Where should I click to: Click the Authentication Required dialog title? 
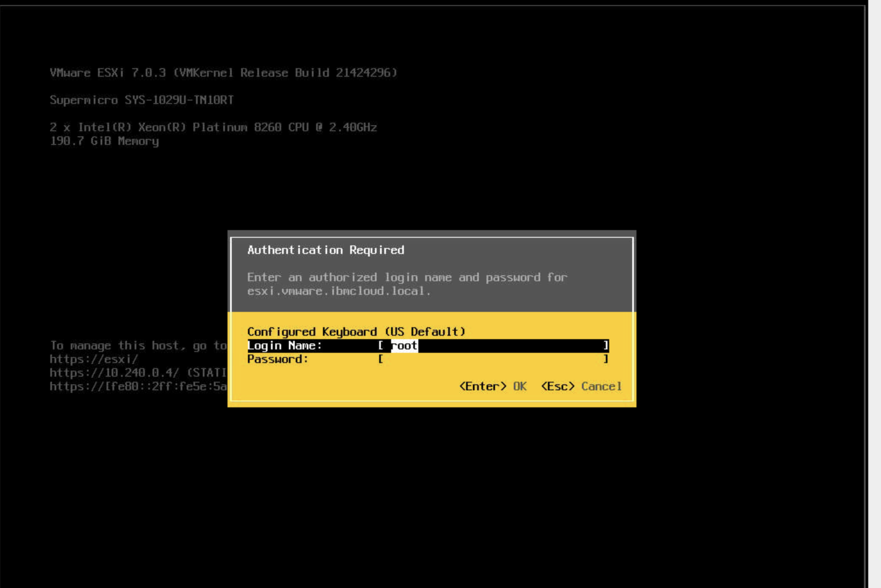(325, 250)
